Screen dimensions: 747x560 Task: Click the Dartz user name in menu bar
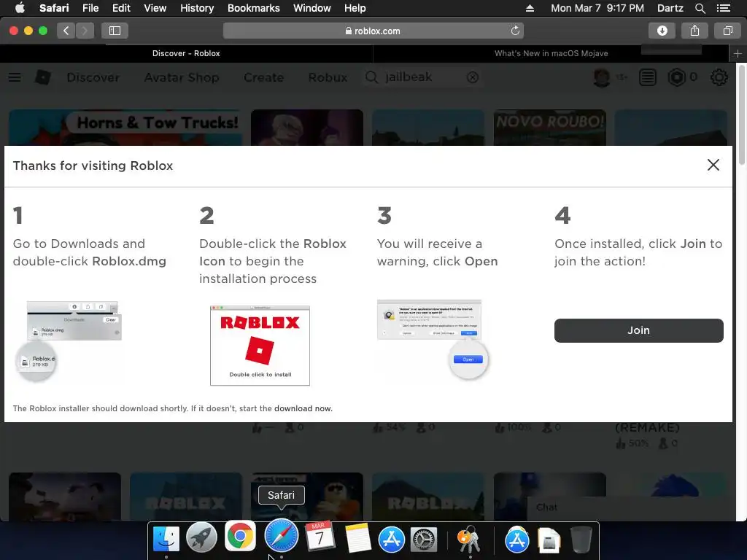click(x=670, y=8)
